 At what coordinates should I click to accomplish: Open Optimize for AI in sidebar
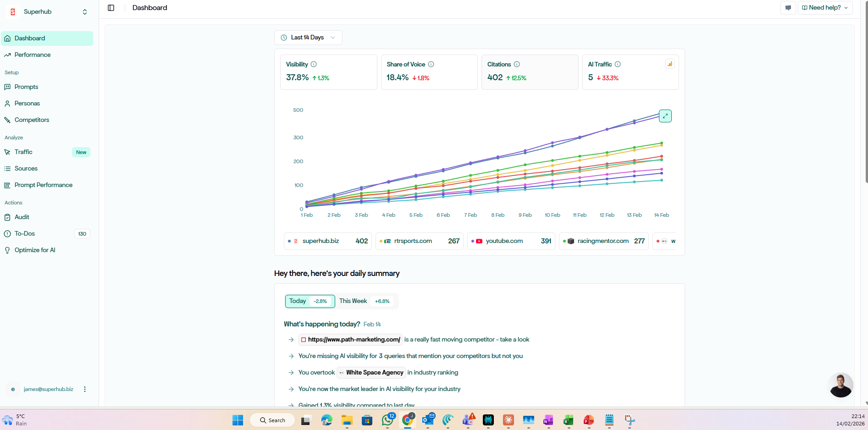click(47, 250)
